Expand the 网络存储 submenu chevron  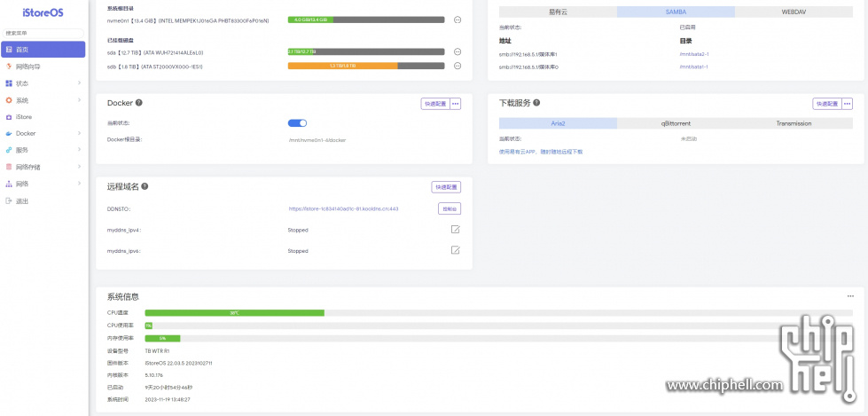tap(79, 166)
